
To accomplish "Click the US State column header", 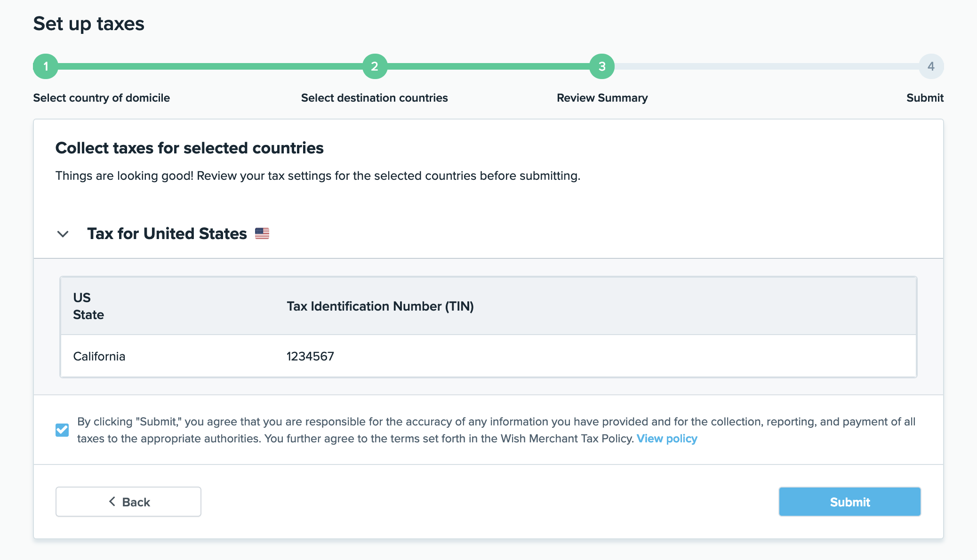I will pyautogui.click(x=88, y=306).
